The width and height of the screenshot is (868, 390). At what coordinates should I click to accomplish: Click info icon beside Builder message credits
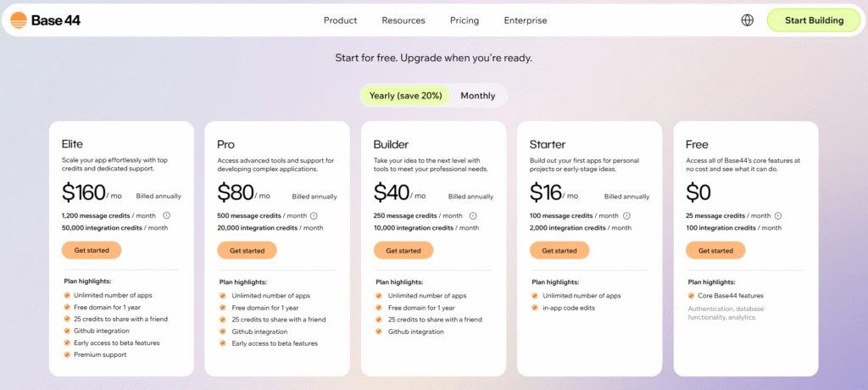click(473, 215)
